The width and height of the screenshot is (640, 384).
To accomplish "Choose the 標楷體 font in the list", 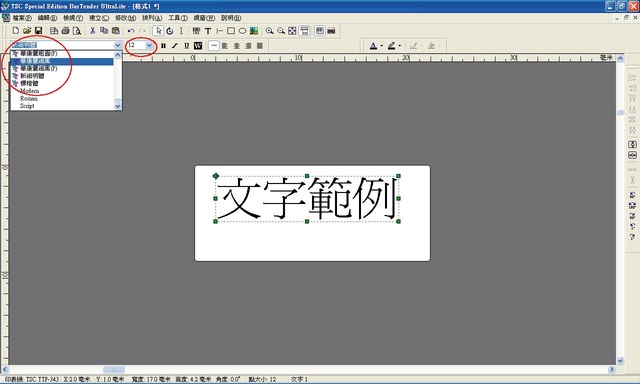I will 62,83.
